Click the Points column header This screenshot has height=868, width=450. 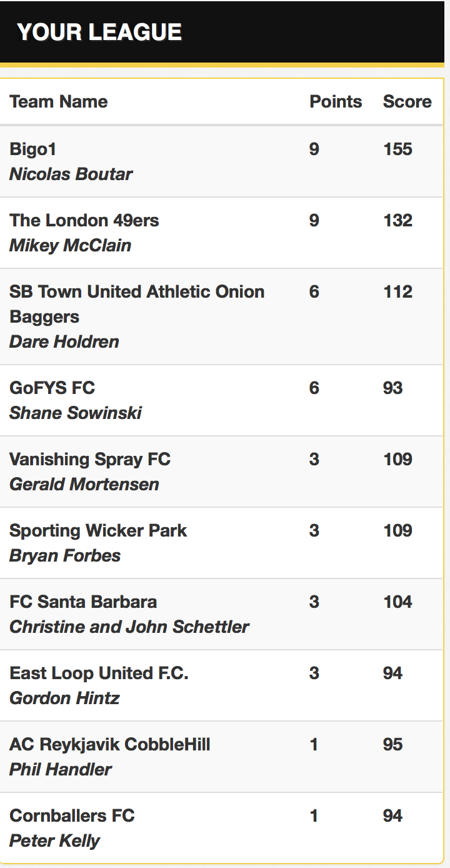pyautogui.click(x=336, y=102)
